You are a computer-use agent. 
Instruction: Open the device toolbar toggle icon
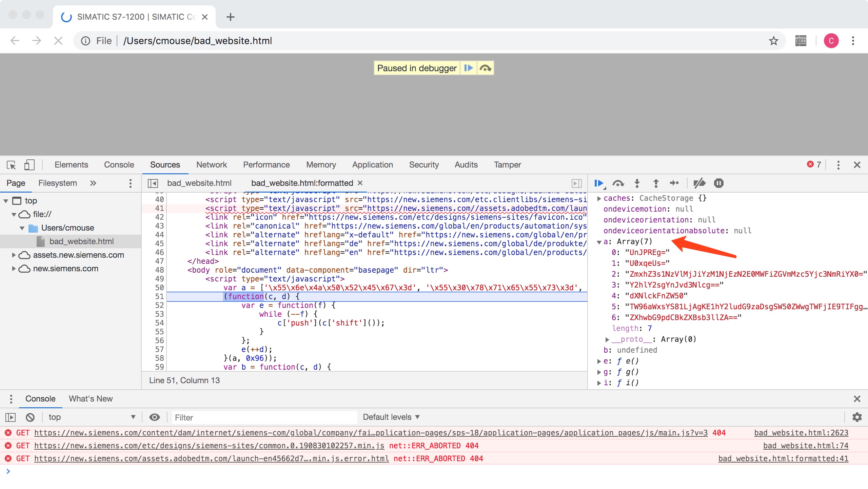29,165
